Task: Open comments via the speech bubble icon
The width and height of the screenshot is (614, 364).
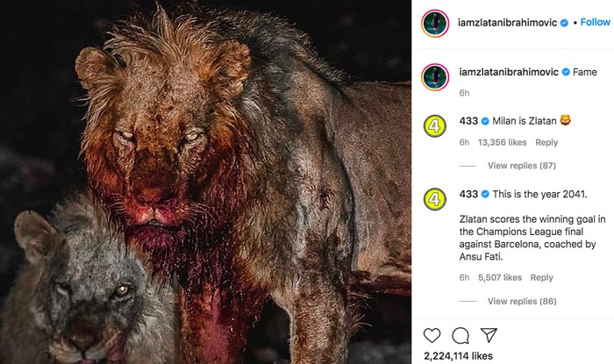Action: pyautogui.click(x=460, y=334)
